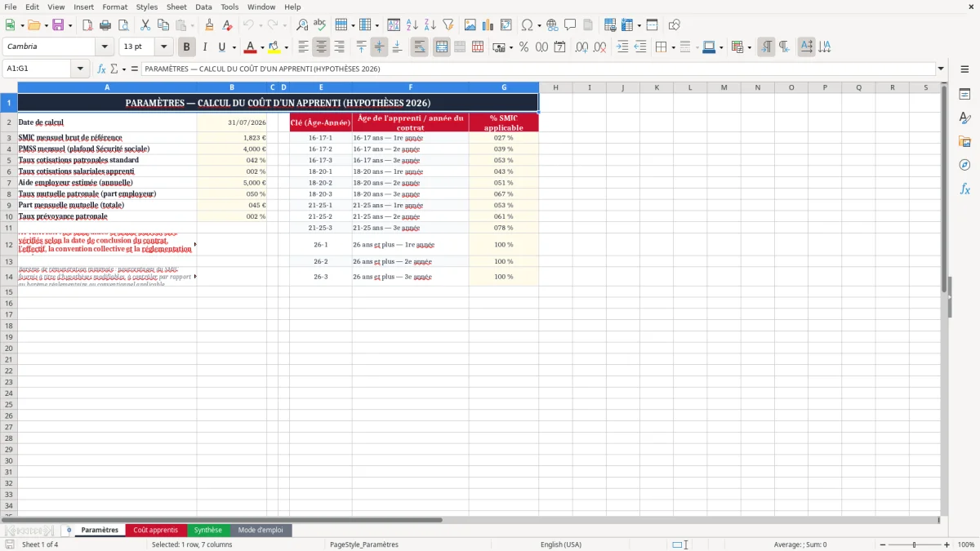
Task: Open Print Preview from toolbar
Action: tap(123, 25)
